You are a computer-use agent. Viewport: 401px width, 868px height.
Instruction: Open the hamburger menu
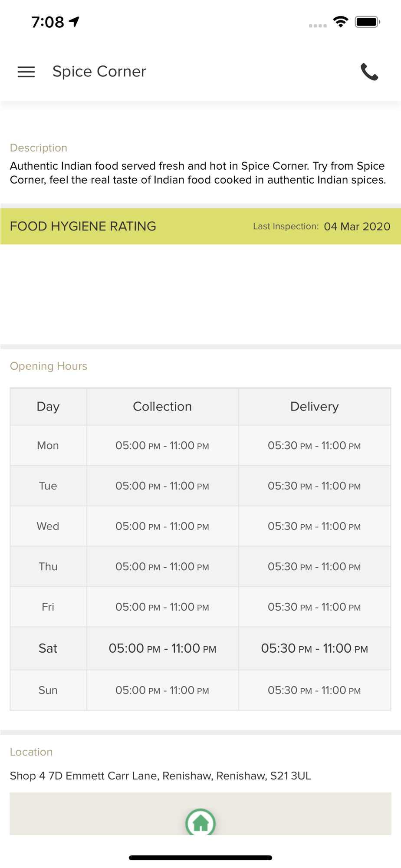[26, 72]
